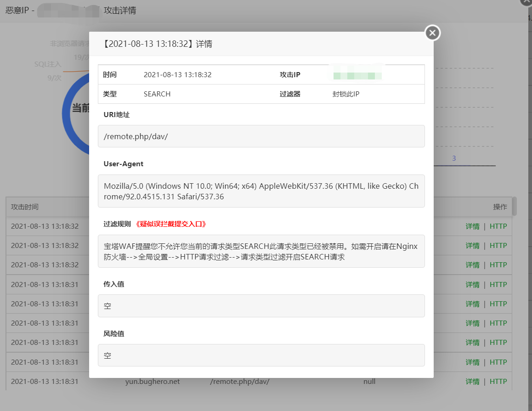Viewport: 532px width, 411px height.
Task: Close the outer 恶意IP attack details window
Action: tap(526, 2)
